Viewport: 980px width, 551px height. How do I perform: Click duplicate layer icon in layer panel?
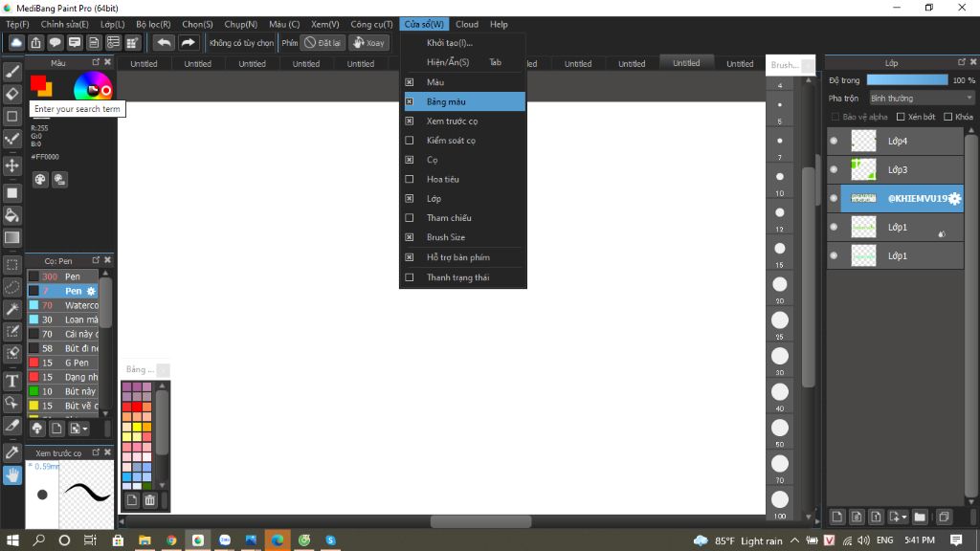(944, 517)
